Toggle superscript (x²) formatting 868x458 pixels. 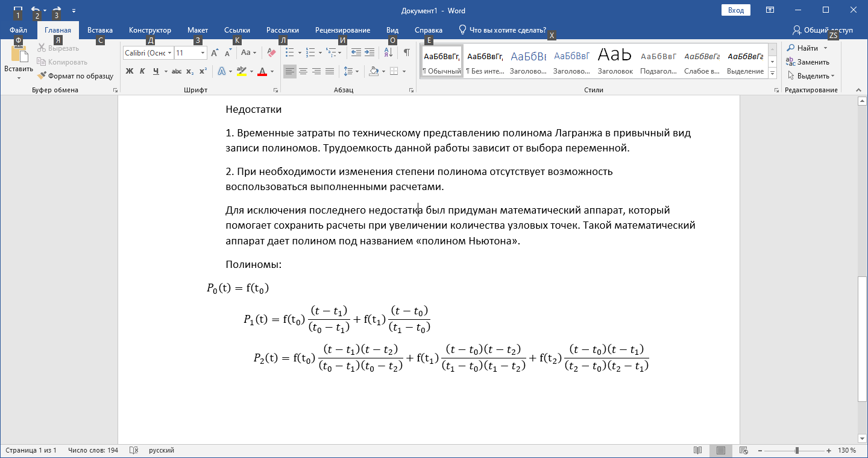click(x=203, y=71)
